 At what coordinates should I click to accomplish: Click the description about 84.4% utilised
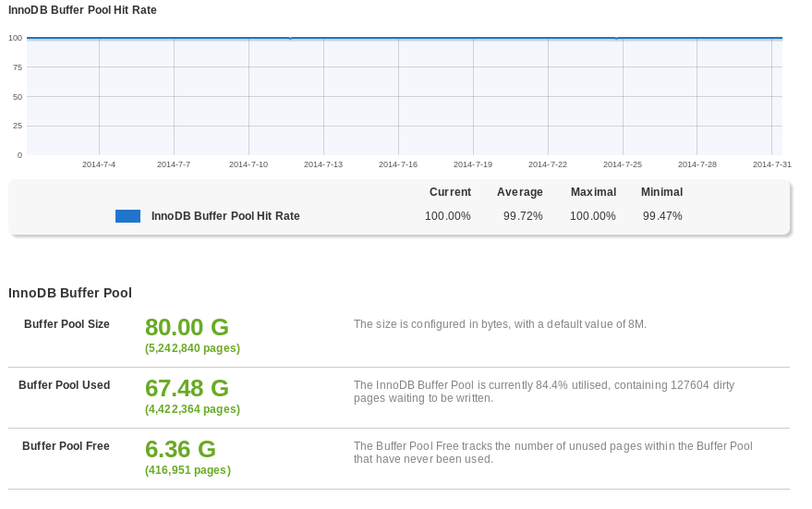pos(544,392)
